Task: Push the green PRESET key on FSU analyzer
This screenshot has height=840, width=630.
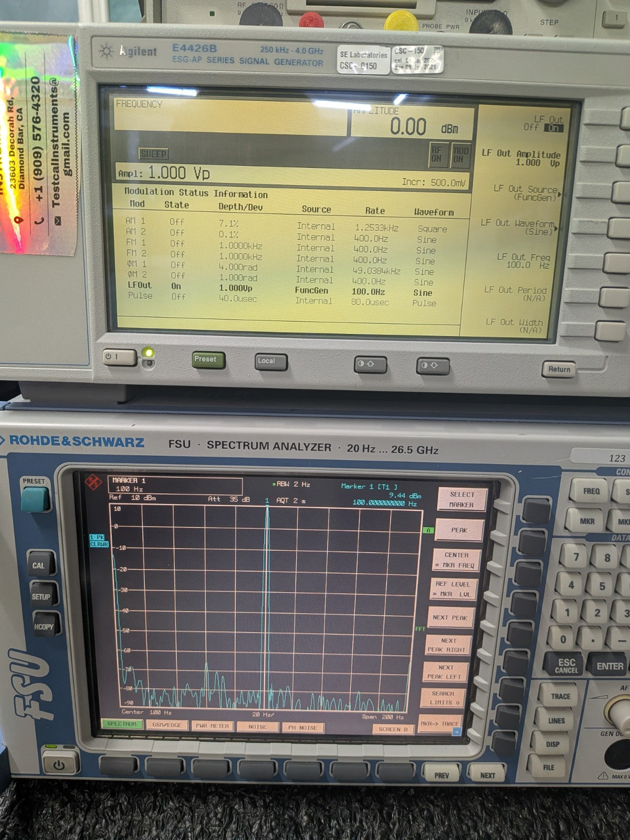Action: pos(35,498)
